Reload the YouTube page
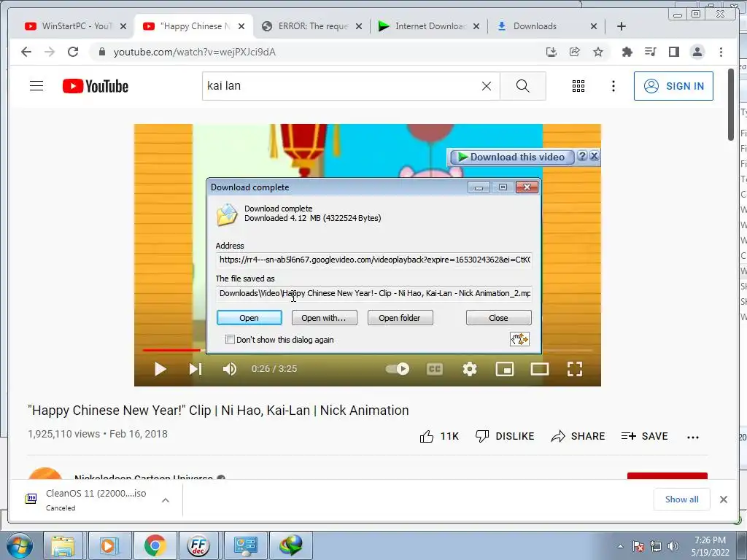Viewport: 747px width, 560px height. [73, 52]
